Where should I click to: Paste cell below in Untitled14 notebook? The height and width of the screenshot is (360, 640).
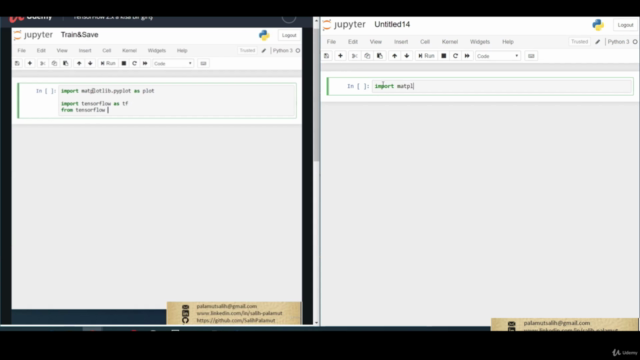(380, 56)
